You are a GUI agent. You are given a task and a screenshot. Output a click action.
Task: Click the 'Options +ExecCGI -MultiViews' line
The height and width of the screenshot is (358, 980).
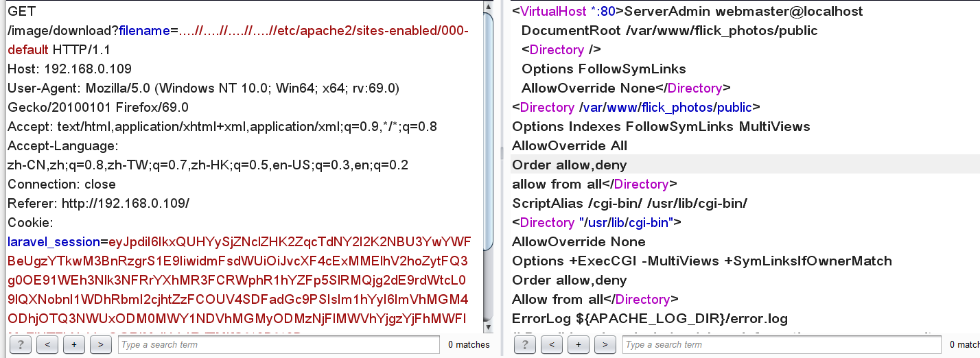click(702, 261)
